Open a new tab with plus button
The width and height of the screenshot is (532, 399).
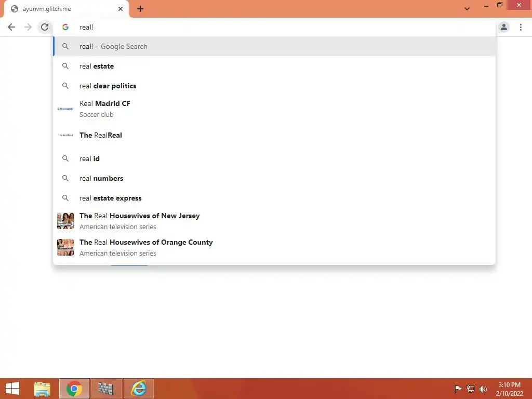tap(140, 9)
